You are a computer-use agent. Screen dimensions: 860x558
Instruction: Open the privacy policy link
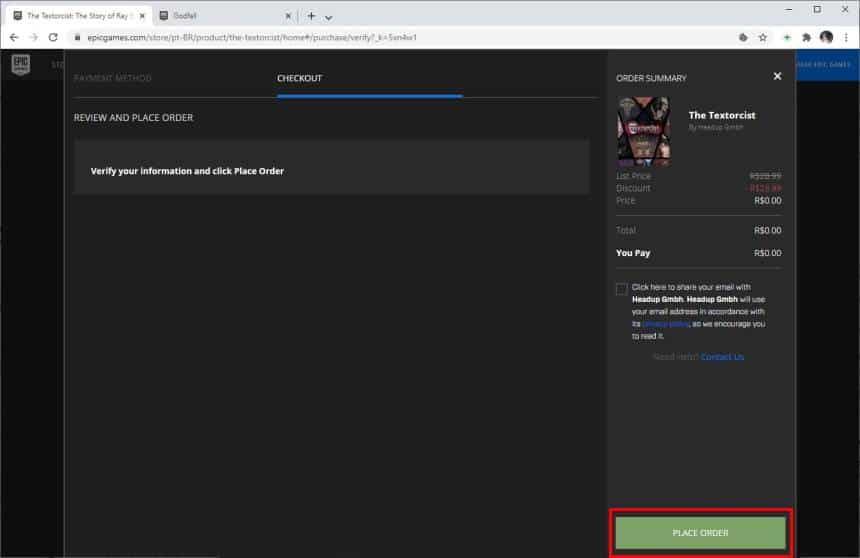(666, 324)
